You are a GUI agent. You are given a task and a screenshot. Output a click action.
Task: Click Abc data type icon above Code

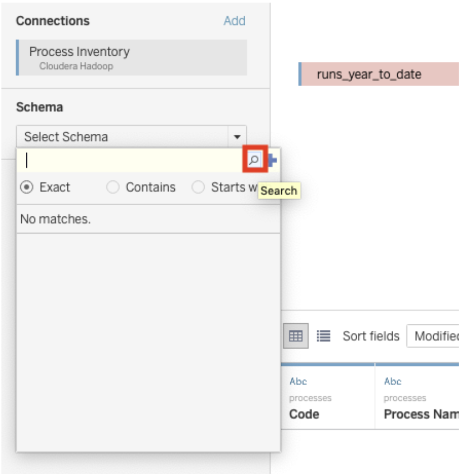coord(298,381)
